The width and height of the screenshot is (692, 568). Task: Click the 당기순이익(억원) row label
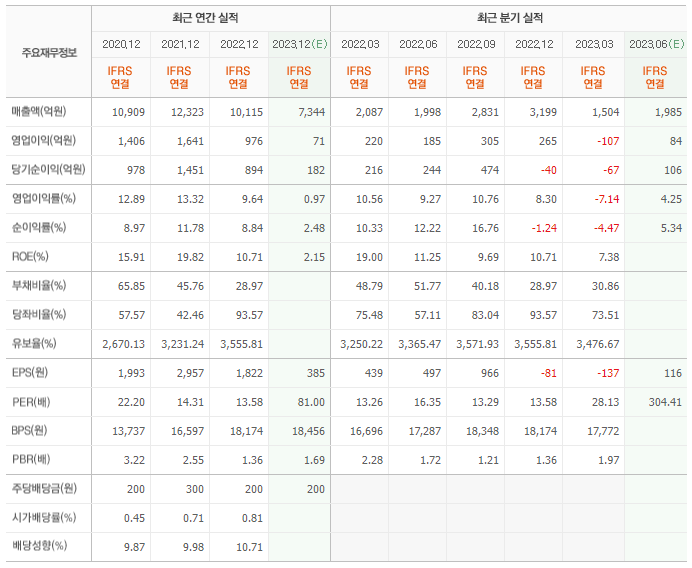[48, 169]
